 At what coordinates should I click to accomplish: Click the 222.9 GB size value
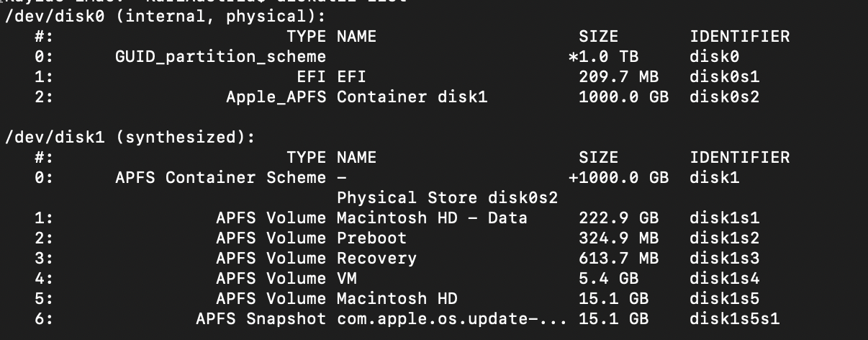(x=618, y=218)
